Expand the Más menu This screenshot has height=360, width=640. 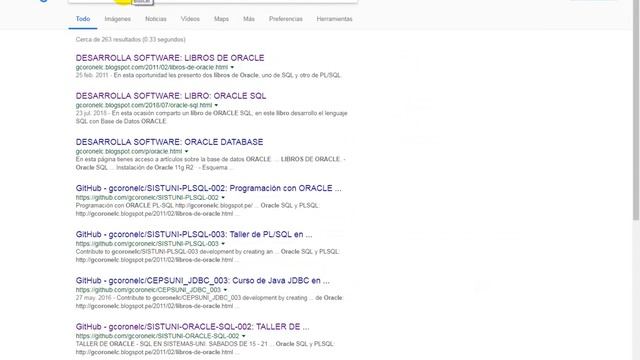[249, 19]
